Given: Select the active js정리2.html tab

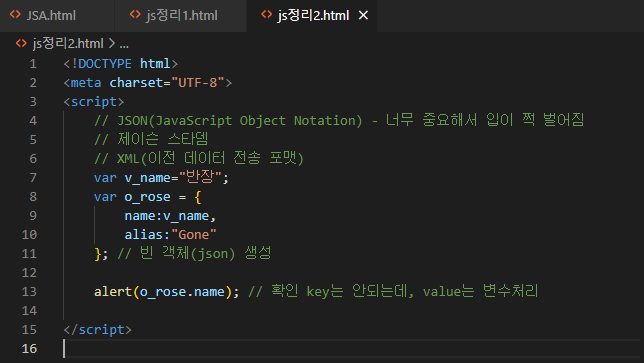Looking at the screenshot, I should [313, 16].
